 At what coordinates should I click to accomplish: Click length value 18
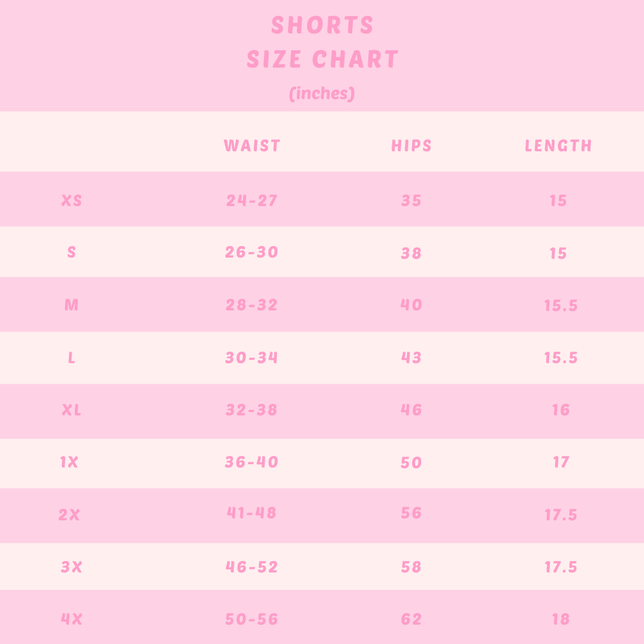tap(560, 619)
